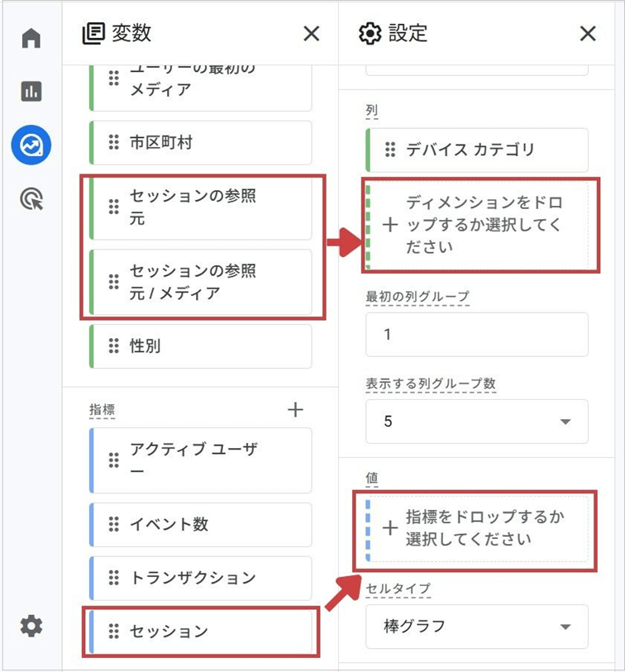Click 指標をドロップするか選択してください drop zone
Image resolution: width=625 pixels, height=672 pixels.
477,528
